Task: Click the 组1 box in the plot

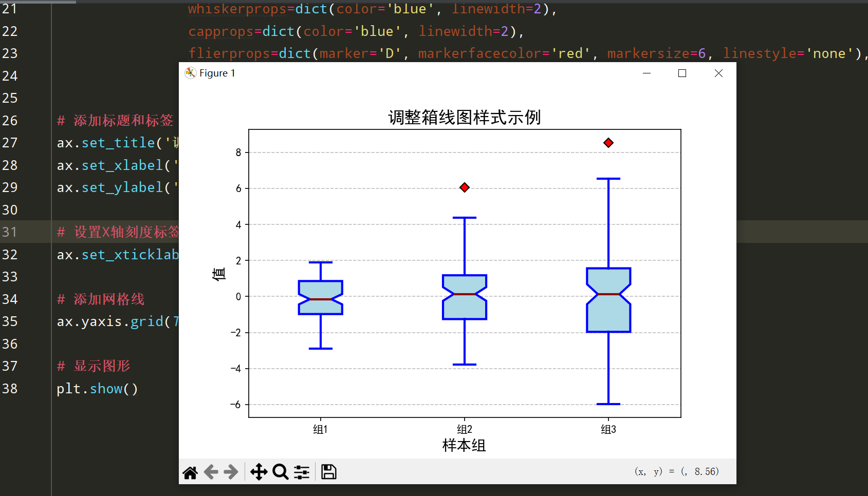Action: click(321, 297)
